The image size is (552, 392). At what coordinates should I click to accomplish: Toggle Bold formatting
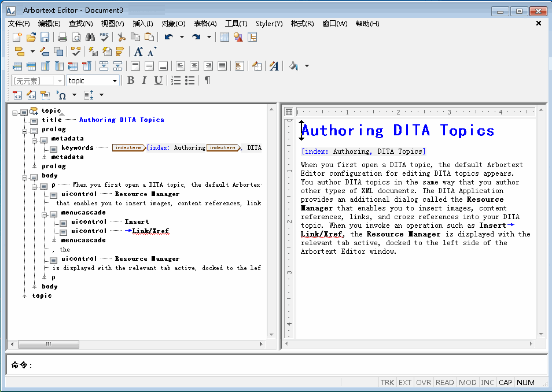[131, 80]
